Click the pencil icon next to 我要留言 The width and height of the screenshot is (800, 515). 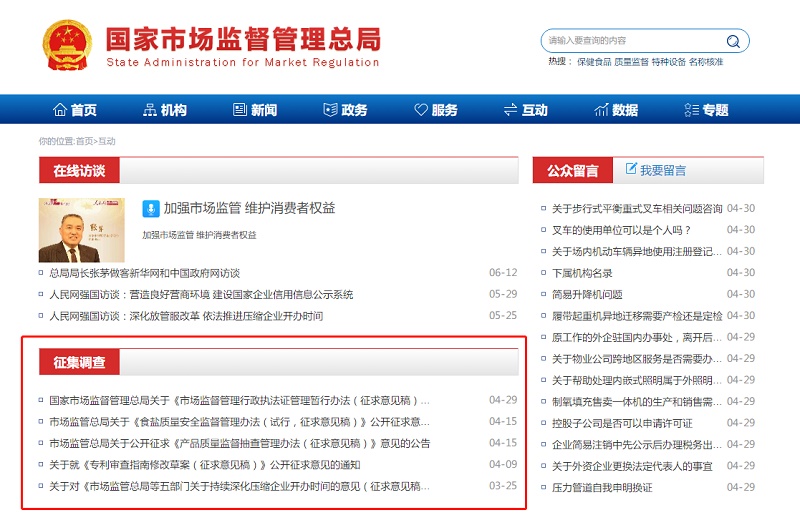(x=631, y=169)
